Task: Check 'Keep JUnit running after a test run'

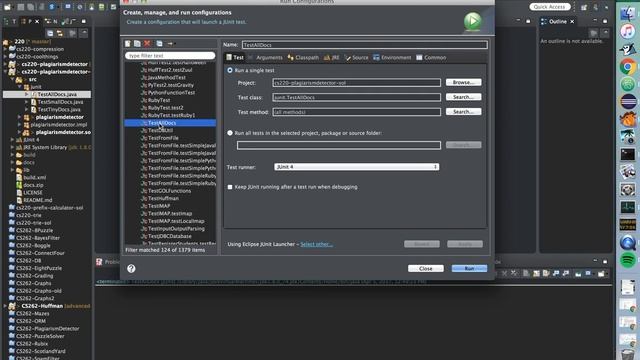Action: tap(230, 187)
